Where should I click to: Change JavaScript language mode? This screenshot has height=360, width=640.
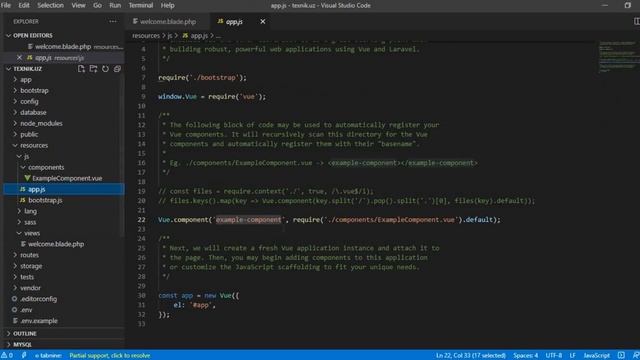click(596, 356)
